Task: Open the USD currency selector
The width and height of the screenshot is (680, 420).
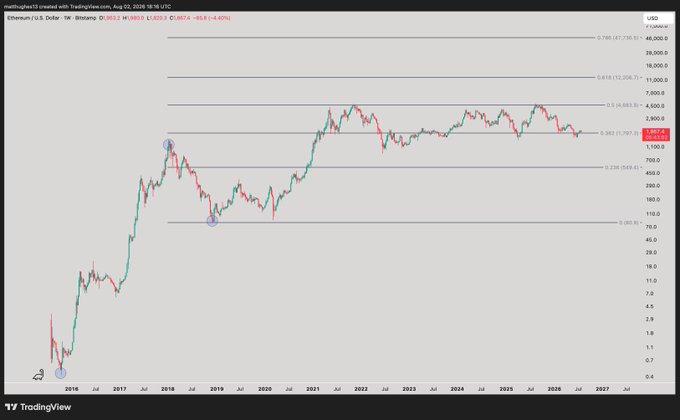Action: (x=658, y=18)
